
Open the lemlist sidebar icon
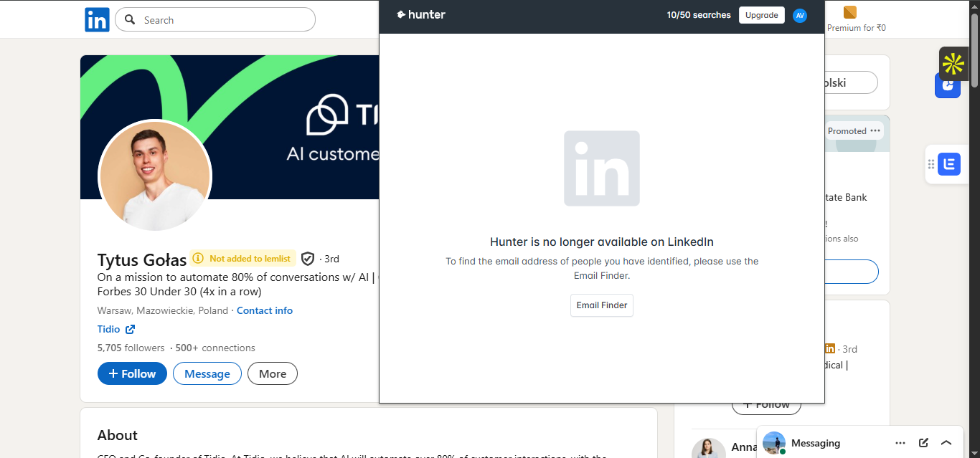coord(949,164)
